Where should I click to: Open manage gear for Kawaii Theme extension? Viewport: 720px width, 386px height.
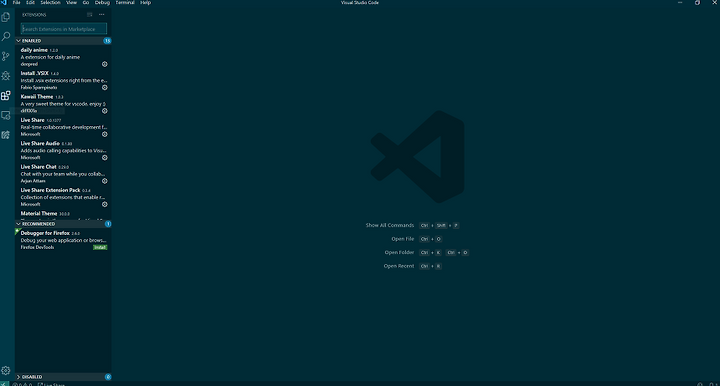click(x=105, y=111)
